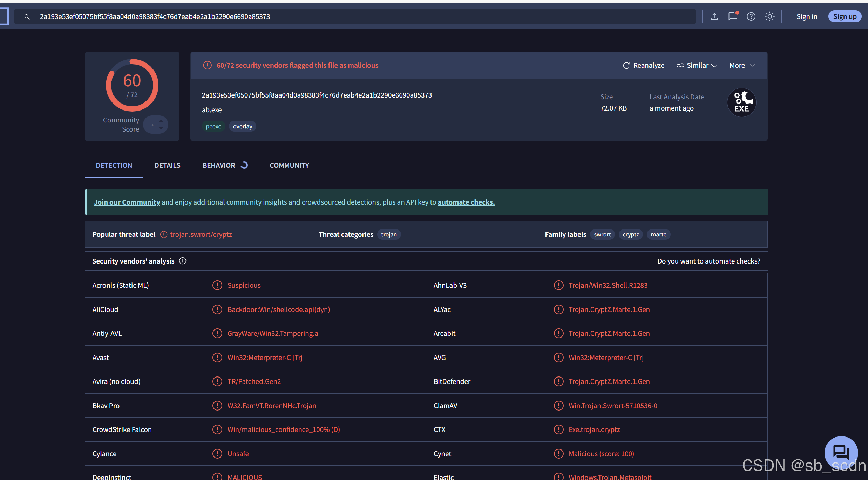This screenshot has height=480, width=868.
Task: Expand the More dropdown menu
Action: (x=742, y=65)
